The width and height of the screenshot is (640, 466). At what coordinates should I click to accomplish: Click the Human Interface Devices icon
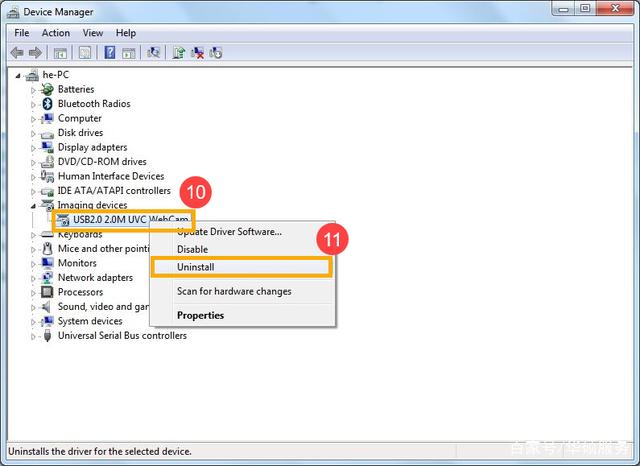click(47, 176)
